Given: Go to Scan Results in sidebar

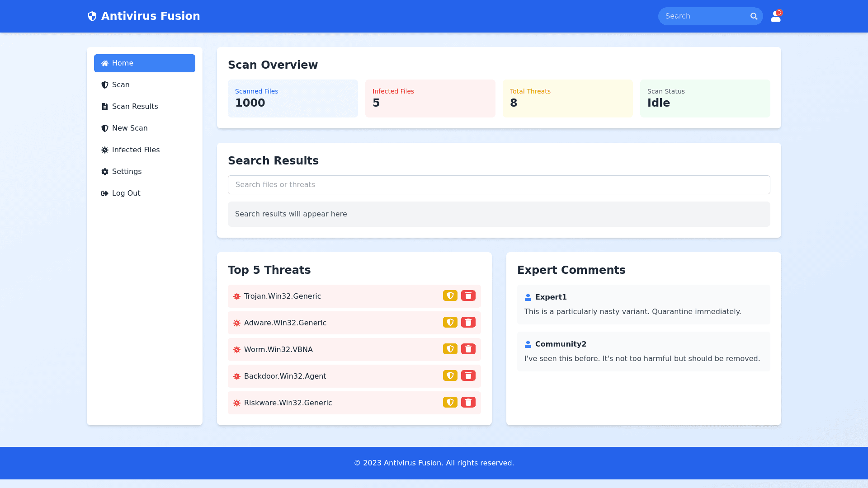Looking at the screenshot, I should pyautogui.click(x=144, y=107).
